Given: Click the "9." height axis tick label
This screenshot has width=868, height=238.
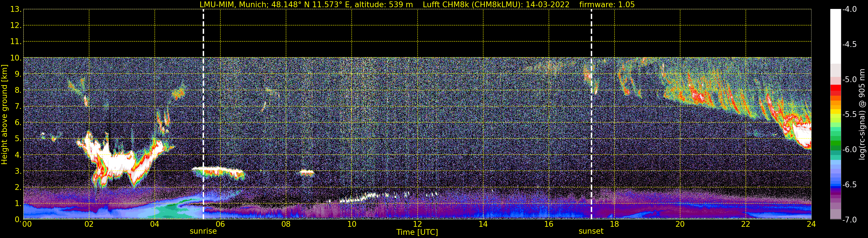Looking at the screenshot, I should click(18, 74).
